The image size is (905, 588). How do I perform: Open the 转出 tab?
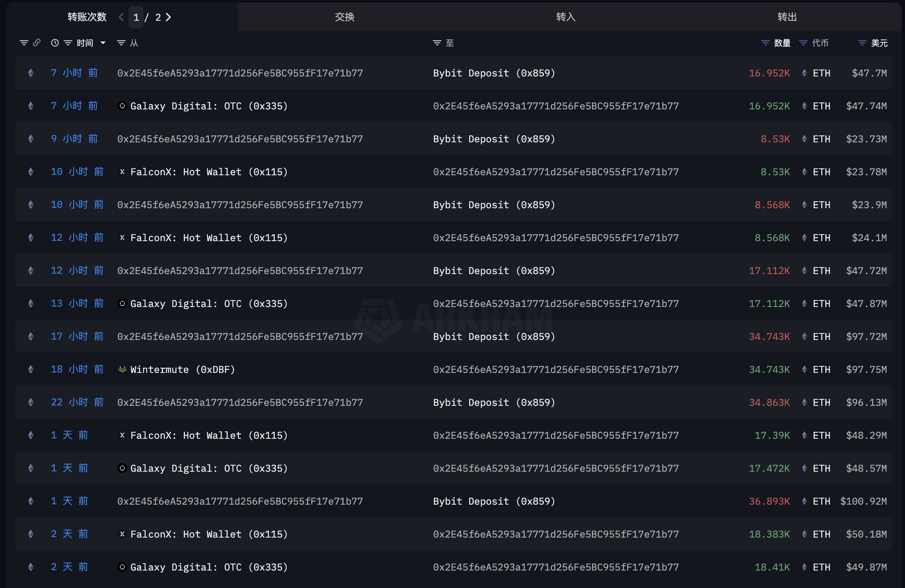pos(787,17)
